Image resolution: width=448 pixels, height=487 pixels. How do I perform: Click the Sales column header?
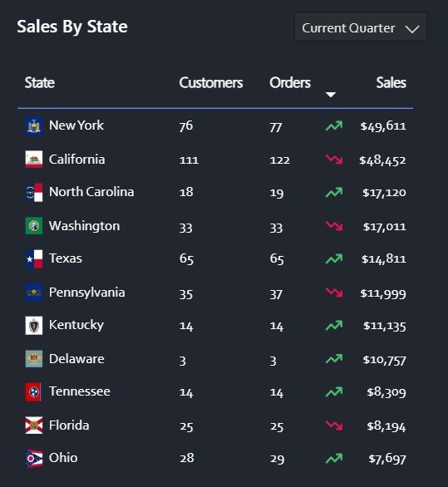coord(391,83)
